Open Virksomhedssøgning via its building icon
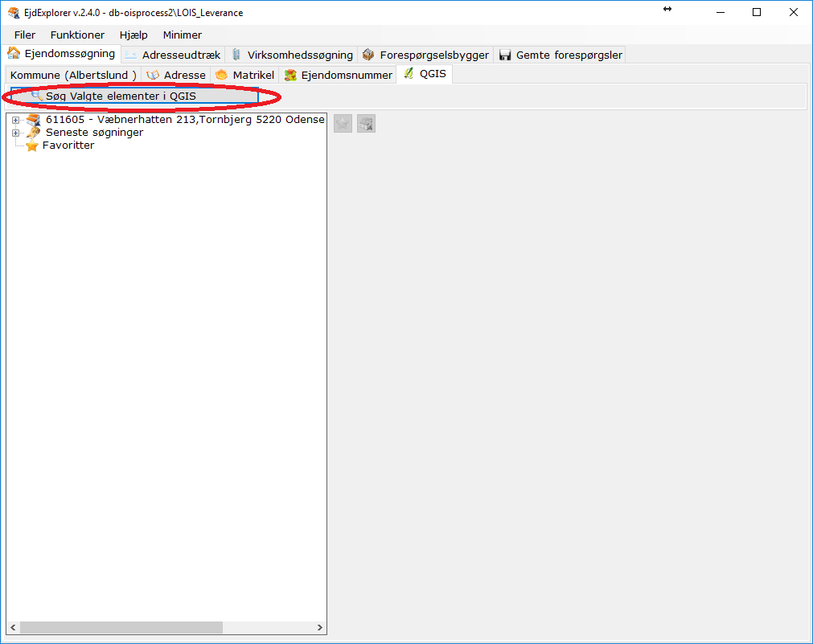 (x=235, y=54)
